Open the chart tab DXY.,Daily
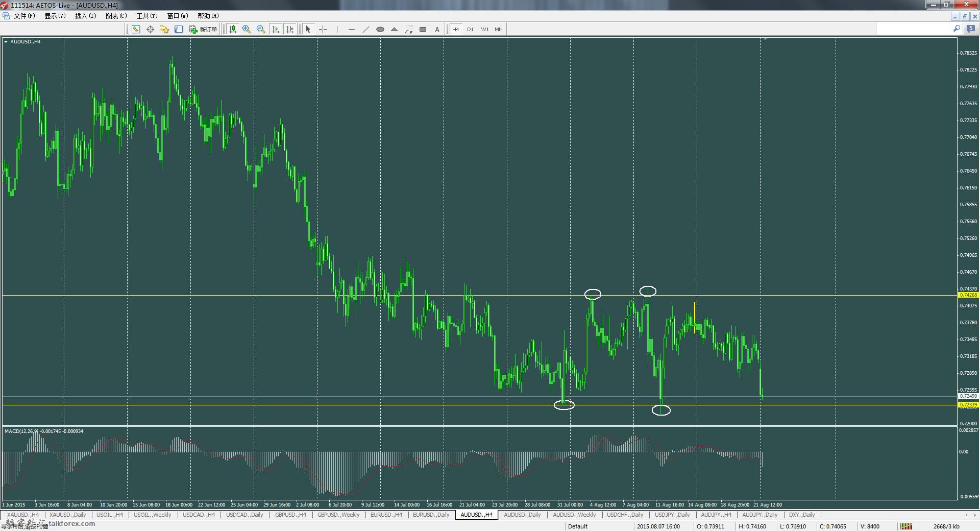The image size is (980, 531). (802, 515)
